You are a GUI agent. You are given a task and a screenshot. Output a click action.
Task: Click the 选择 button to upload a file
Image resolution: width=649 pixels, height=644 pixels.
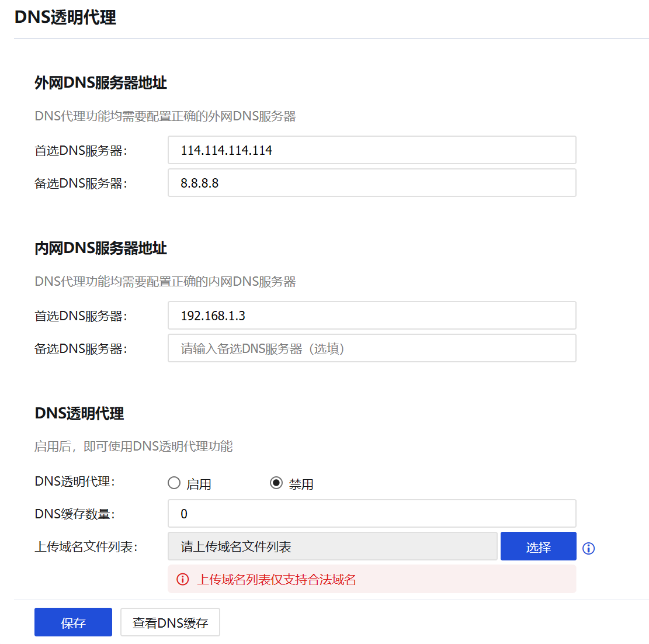[538, 546]
